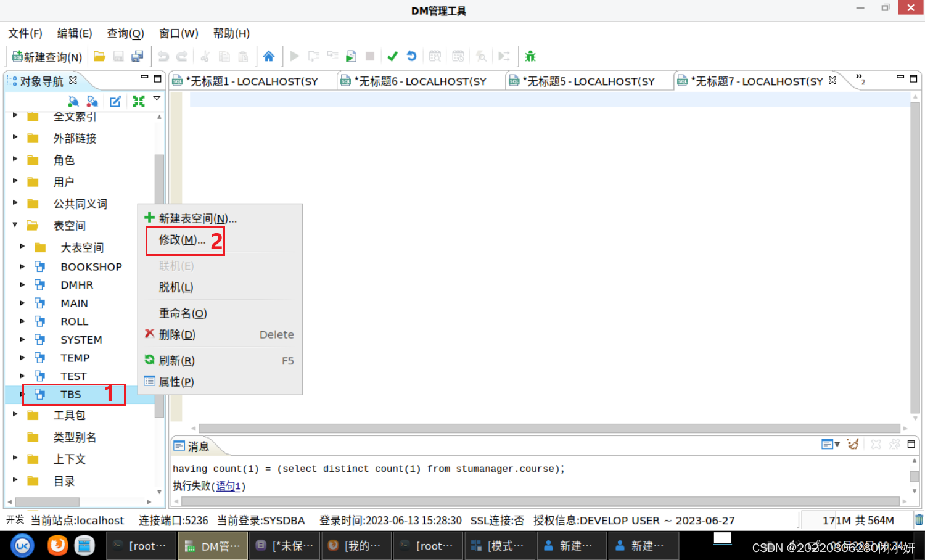Click the execute script document icon with green arrow

[x=351, y=57]
